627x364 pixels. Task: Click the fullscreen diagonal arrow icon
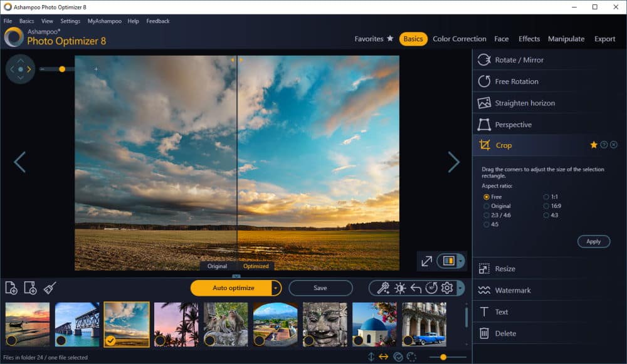tap(426, 261)
